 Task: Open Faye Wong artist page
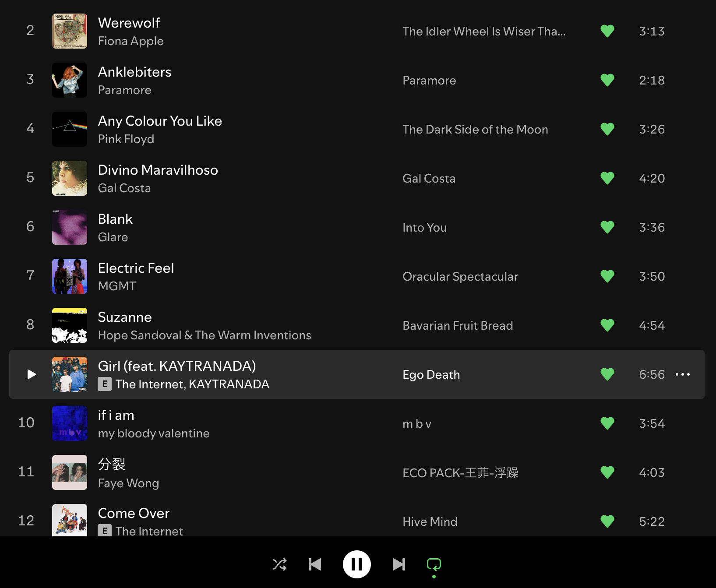point(128,483)
